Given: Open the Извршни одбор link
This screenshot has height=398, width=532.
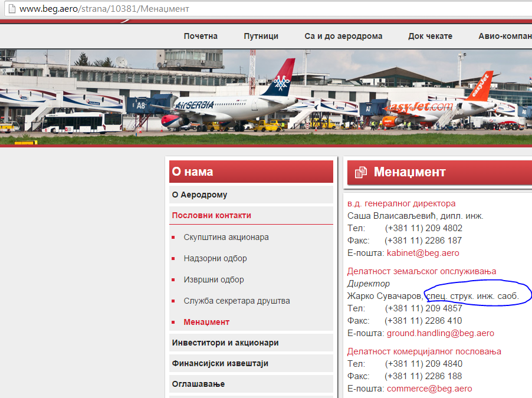Looking at the screenshot, I should point(214,279).
